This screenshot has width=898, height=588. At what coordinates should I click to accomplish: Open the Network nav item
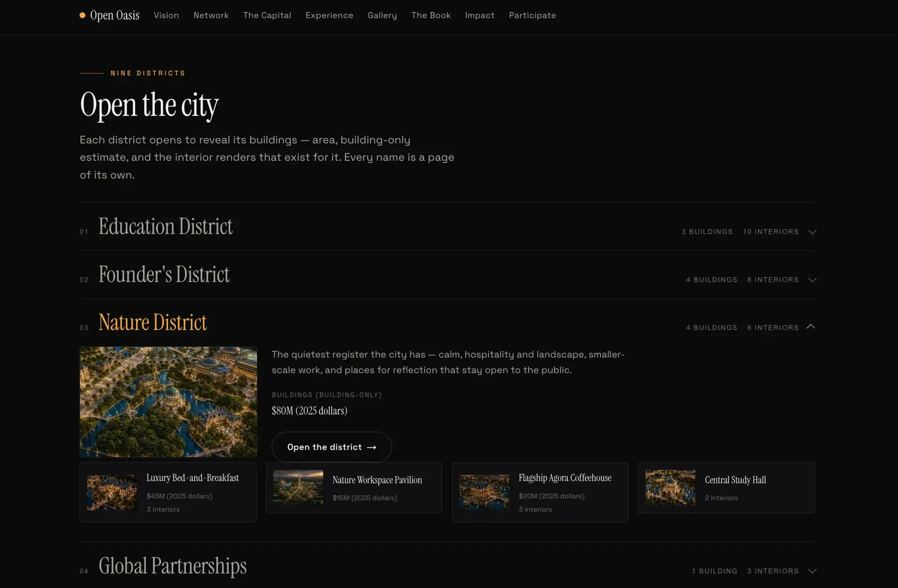211,15
